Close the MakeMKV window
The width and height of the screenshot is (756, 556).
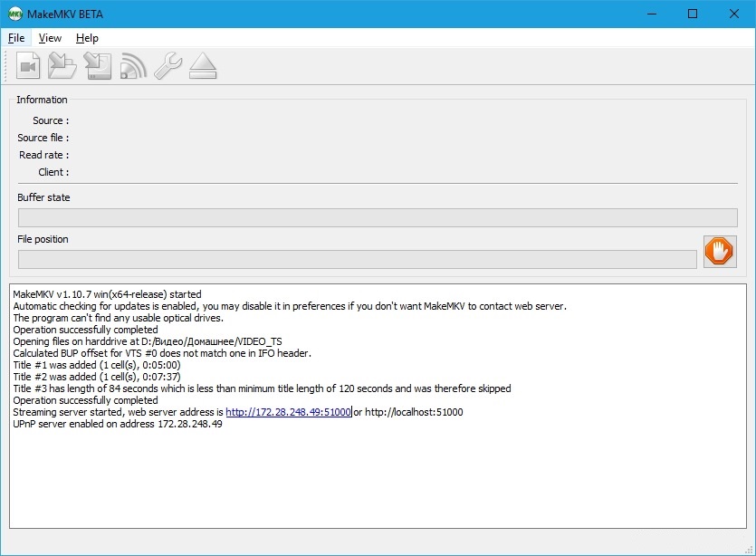tap(734, 14)
